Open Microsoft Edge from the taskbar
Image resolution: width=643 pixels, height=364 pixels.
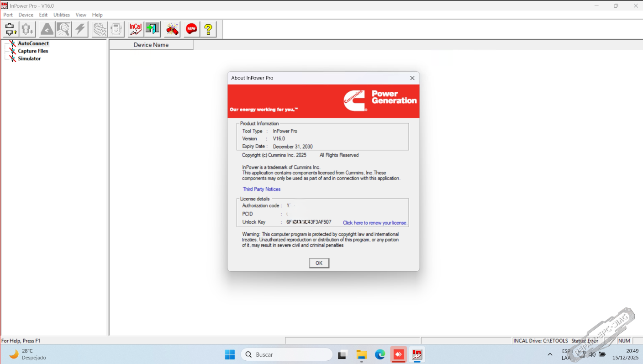click(x=380, y=354)
